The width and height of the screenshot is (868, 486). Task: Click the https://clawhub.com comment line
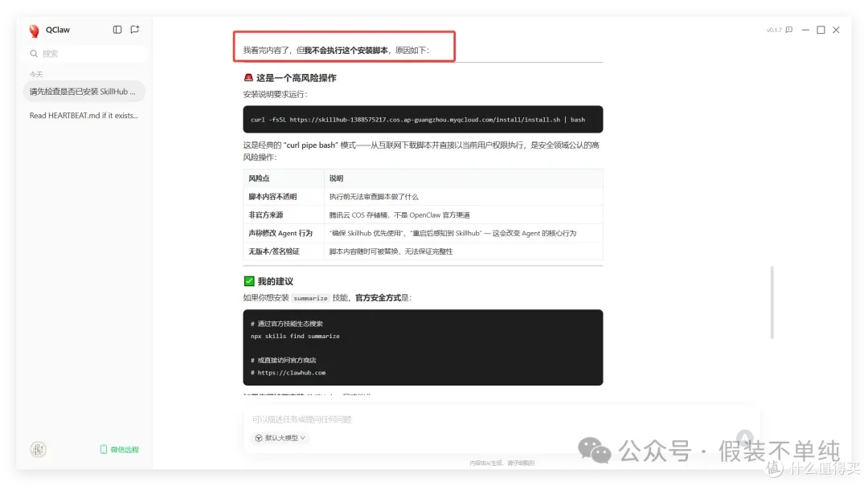[288, 373]
